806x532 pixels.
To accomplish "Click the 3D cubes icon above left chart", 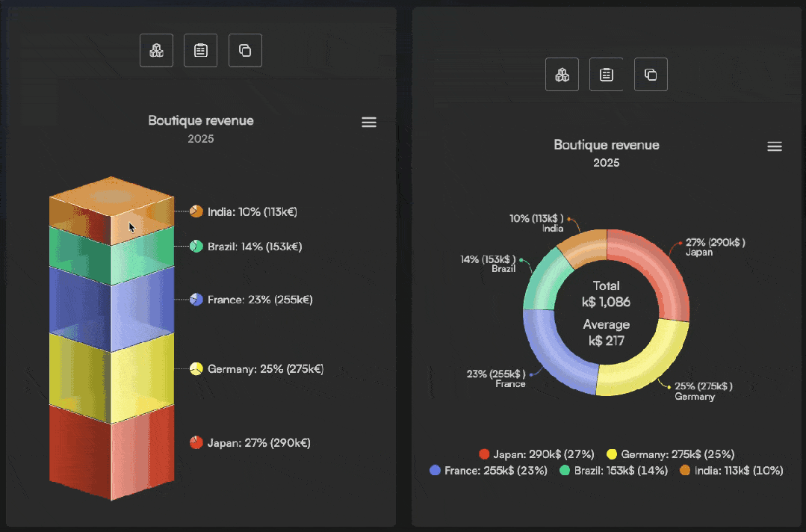I will click(156, 50).
